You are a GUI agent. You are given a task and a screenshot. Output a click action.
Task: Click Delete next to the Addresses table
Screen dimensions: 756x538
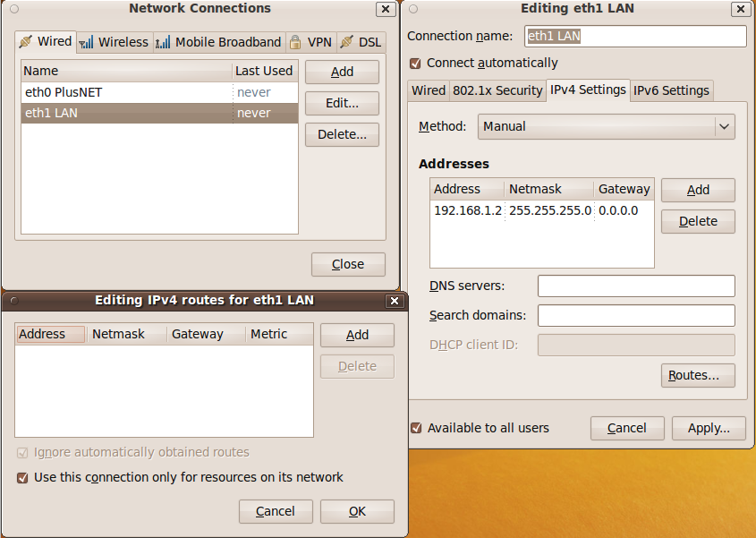[698, 221]
